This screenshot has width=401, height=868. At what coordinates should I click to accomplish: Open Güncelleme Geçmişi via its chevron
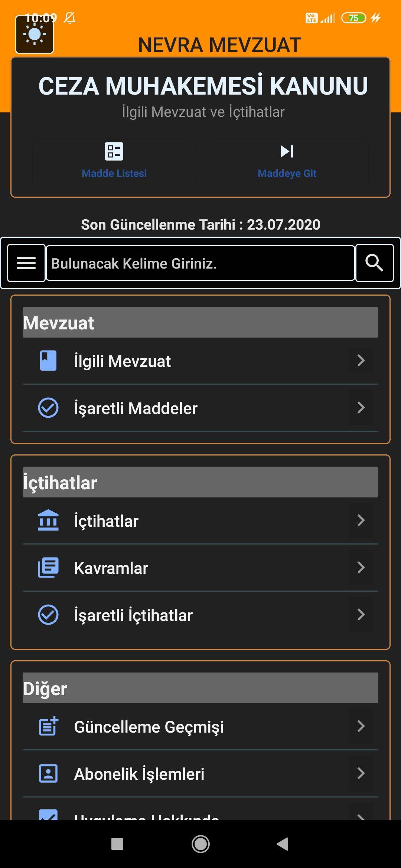tap(360, 727)
